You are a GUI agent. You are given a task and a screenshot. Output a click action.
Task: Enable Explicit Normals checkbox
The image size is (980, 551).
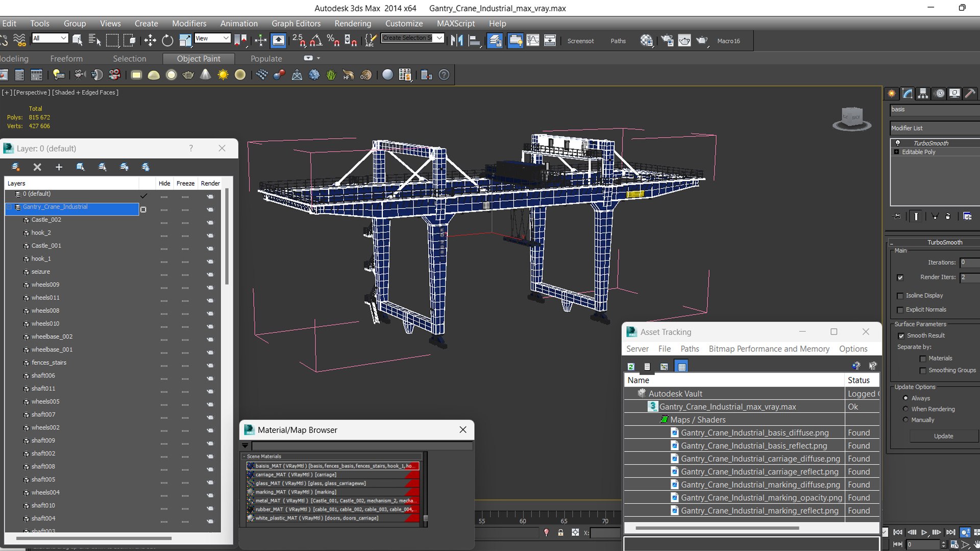pos(900,310)
